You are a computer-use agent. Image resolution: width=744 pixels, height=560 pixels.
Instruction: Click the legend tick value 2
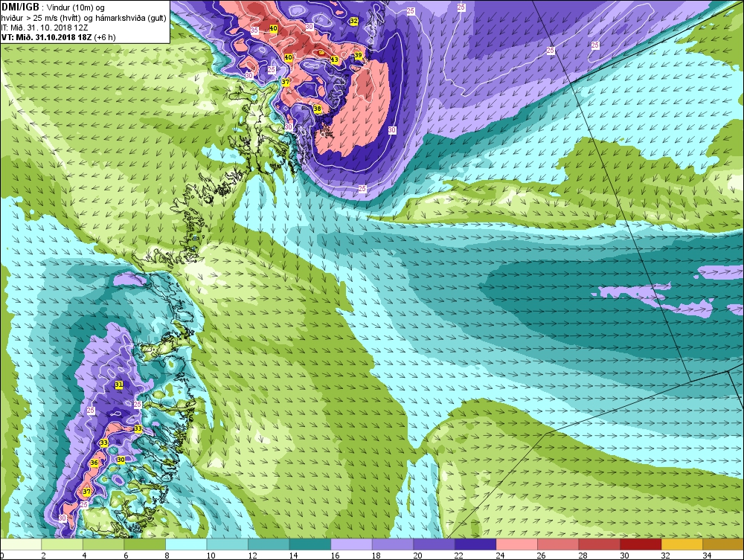click(x=44, y=556)
